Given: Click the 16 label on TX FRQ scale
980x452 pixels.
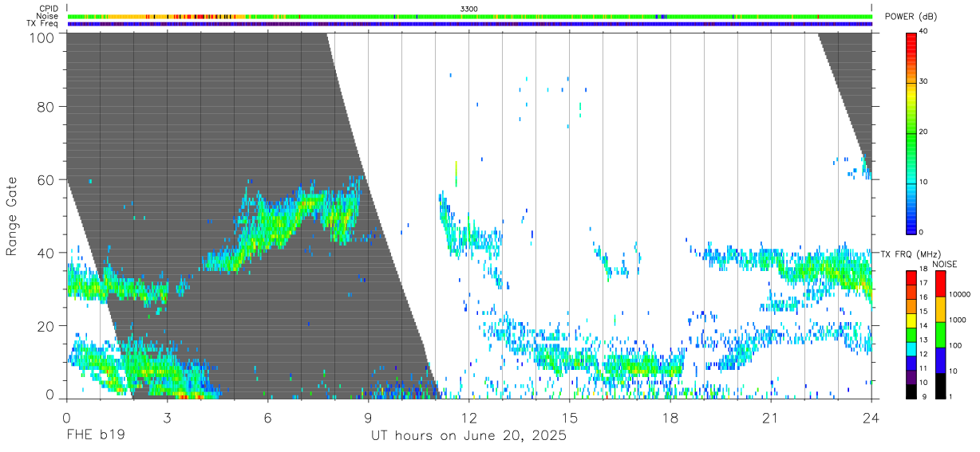Looking at the screenshot, I should click(x=923, y=297).
